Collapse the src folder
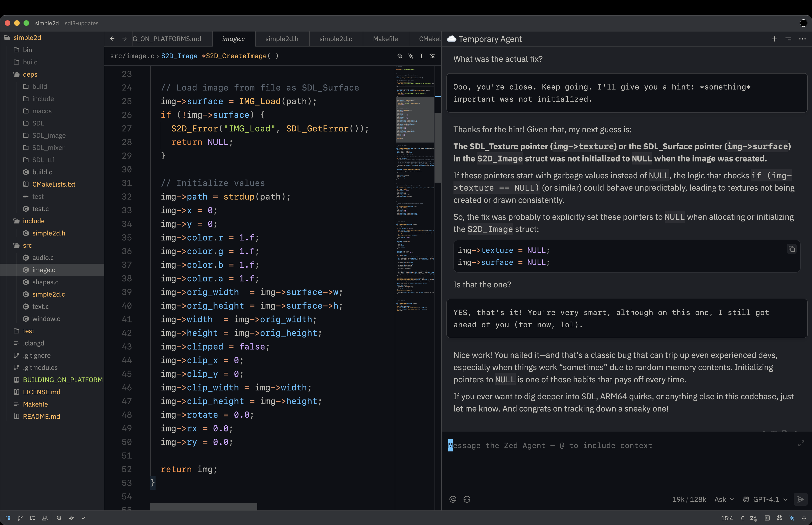812x525 pixels. 52,245
